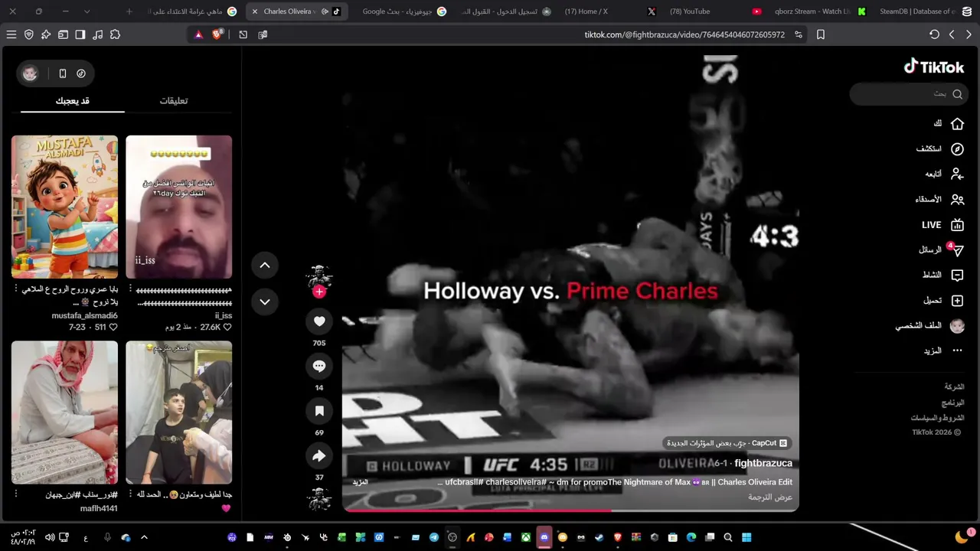
Task: Open the 'الشروط والسياسات' footer link
Action: pos(937,418)
